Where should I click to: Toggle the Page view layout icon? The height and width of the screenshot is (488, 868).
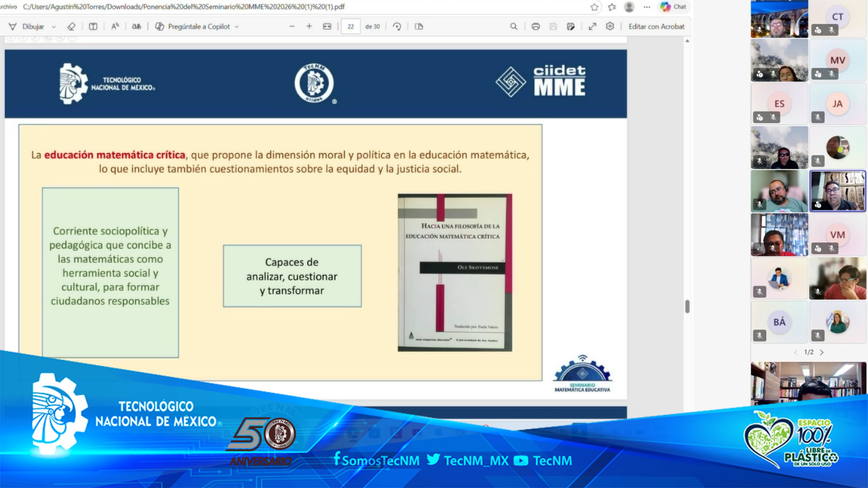pyautogui.click(x=419, y=27)
